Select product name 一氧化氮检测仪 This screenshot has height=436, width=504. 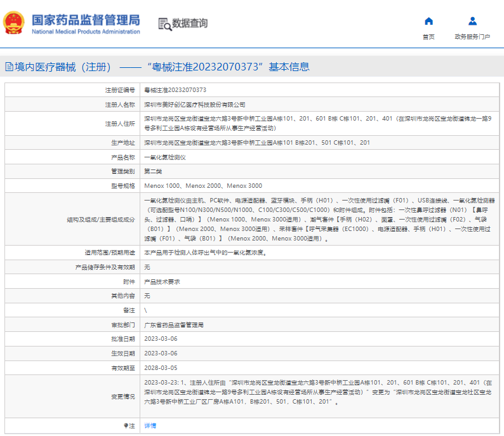click(165, 157)
